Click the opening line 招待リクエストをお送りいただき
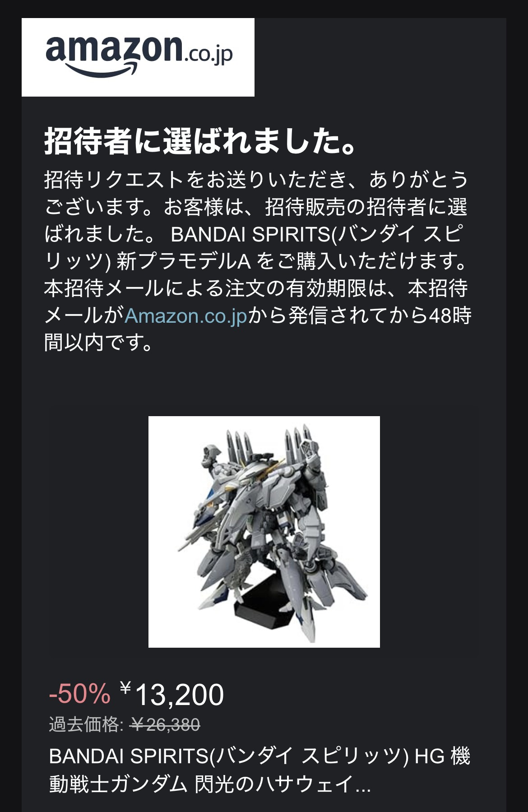Screen dimensions: 528x812 (195, 180)
